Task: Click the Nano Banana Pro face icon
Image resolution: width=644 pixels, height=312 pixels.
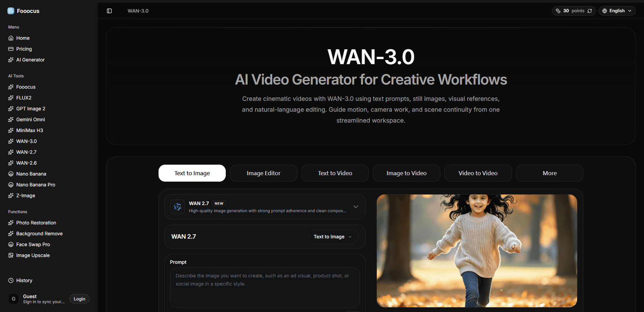Action: 11,185
